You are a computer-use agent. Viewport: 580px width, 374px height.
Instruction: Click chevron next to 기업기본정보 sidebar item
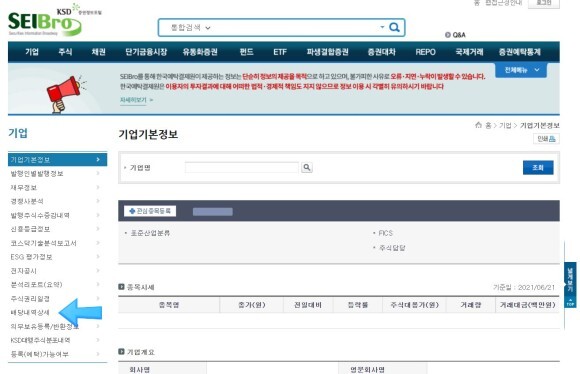pos(98,159)
